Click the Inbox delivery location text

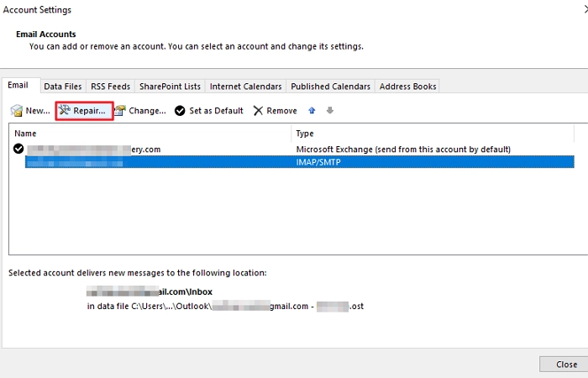(150, 291)
